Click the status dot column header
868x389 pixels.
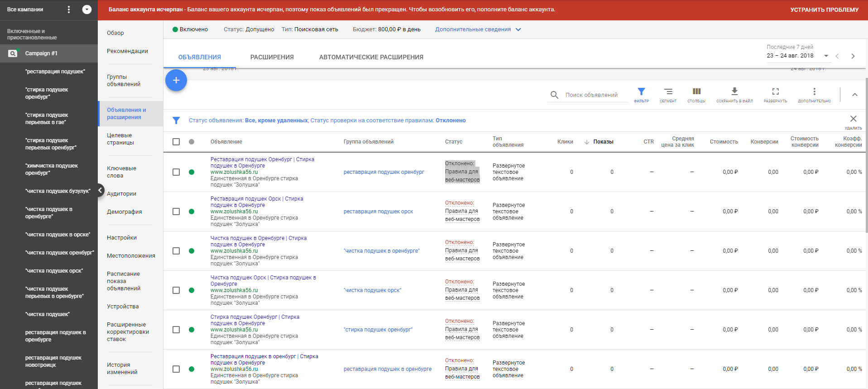pyautogui.click(x=192, y=142)
